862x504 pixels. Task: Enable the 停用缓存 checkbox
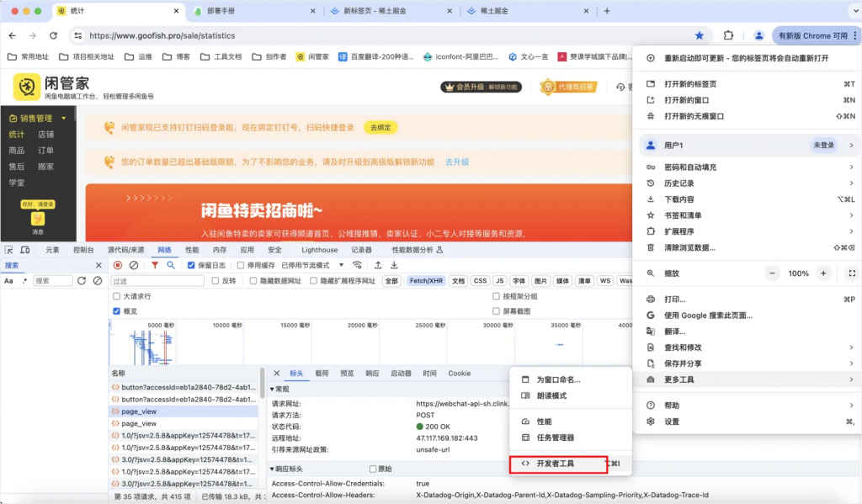241,265
